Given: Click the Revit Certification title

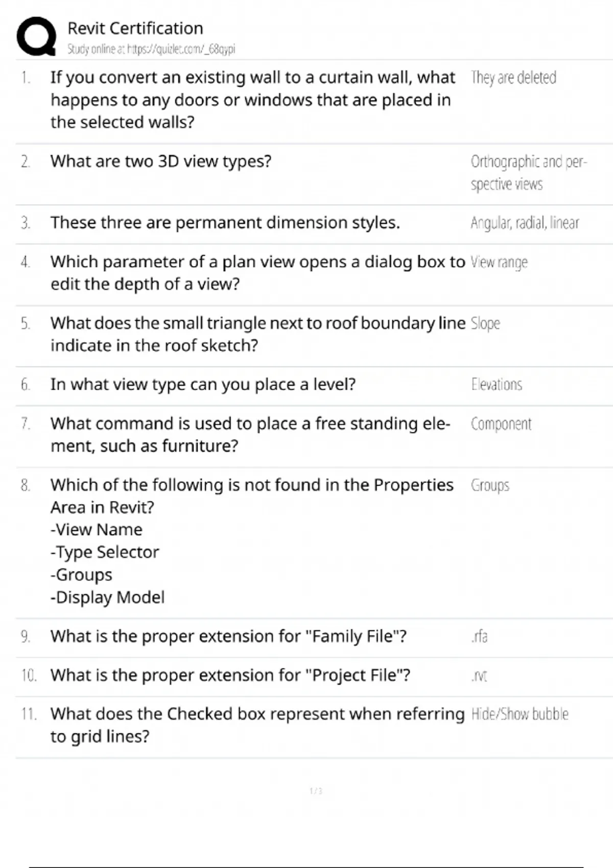Looking at the screenshot, I should point(135,28).
